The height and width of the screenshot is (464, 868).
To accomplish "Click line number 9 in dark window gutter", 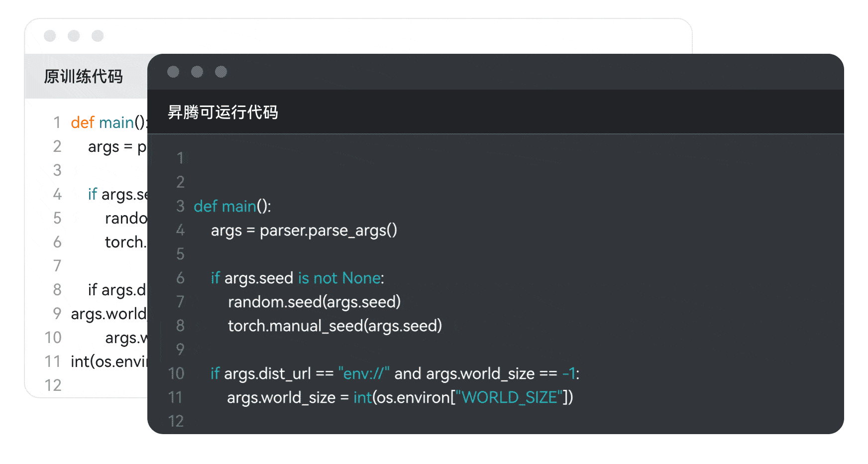I will click(x=180, y=349).
